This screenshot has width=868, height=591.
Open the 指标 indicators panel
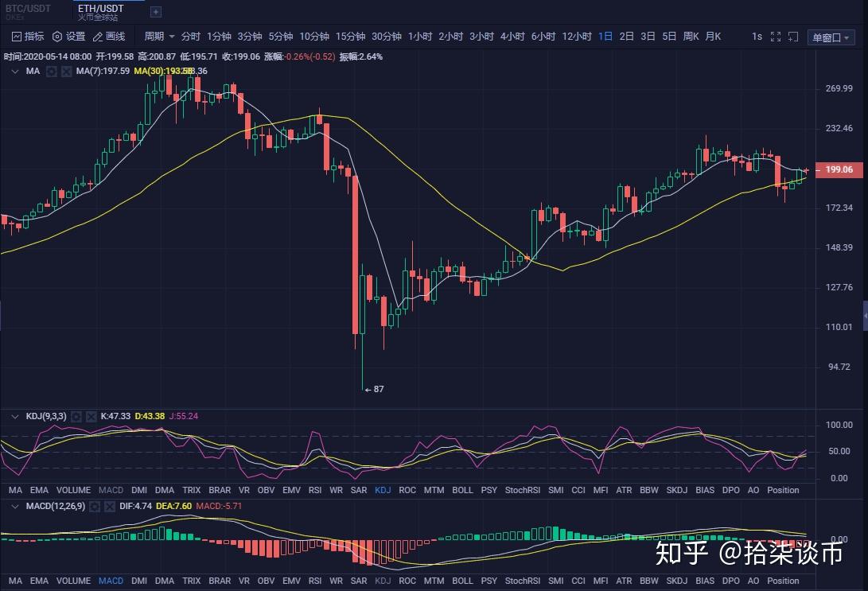tap(28, 37)
